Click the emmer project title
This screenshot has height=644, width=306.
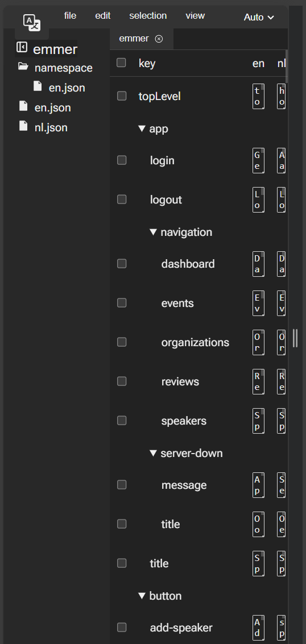[x=55, y=49]
